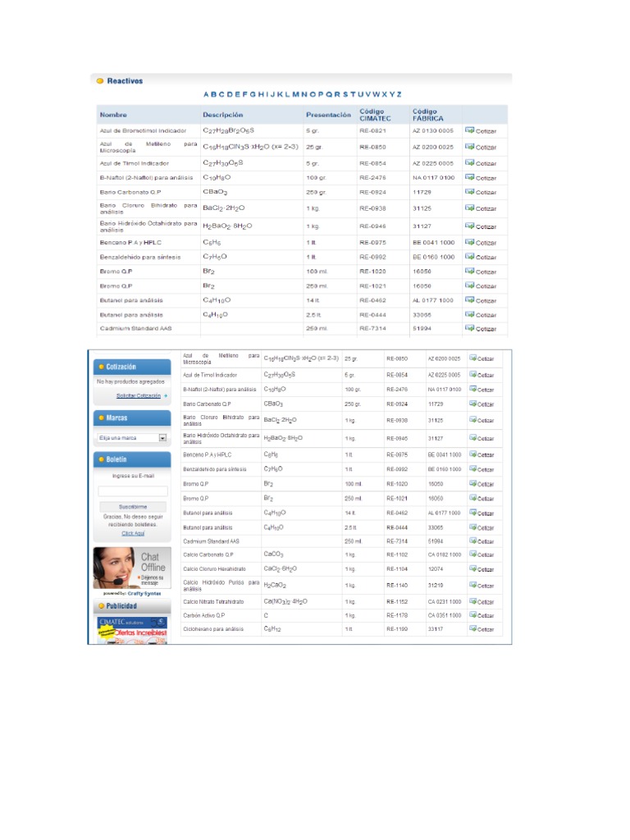Click the Cotizar icon for Azul de Bromotimol Indicador
Viewport: 630px width, 840px height.
pos(469,130)
